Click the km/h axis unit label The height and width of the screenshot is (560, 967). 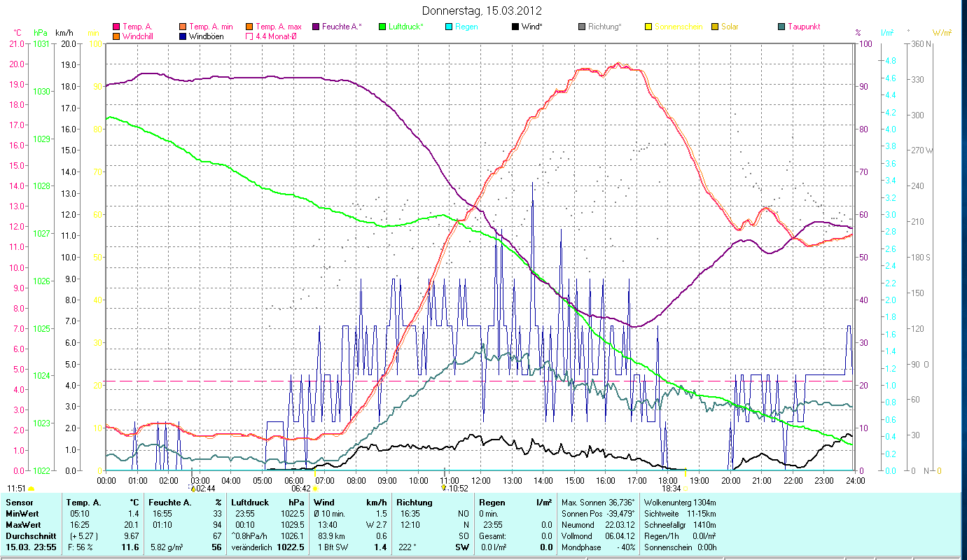(x=64, y=33)
